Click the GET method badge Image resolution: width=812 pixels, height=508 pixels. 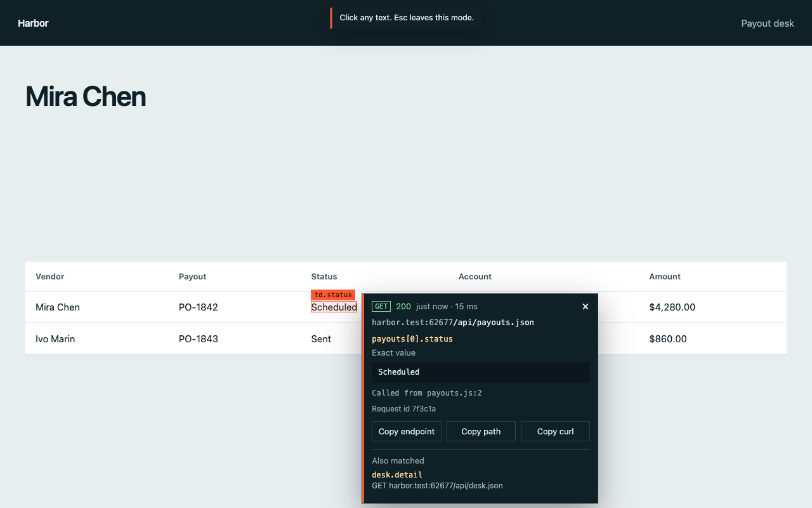point(381,306)
